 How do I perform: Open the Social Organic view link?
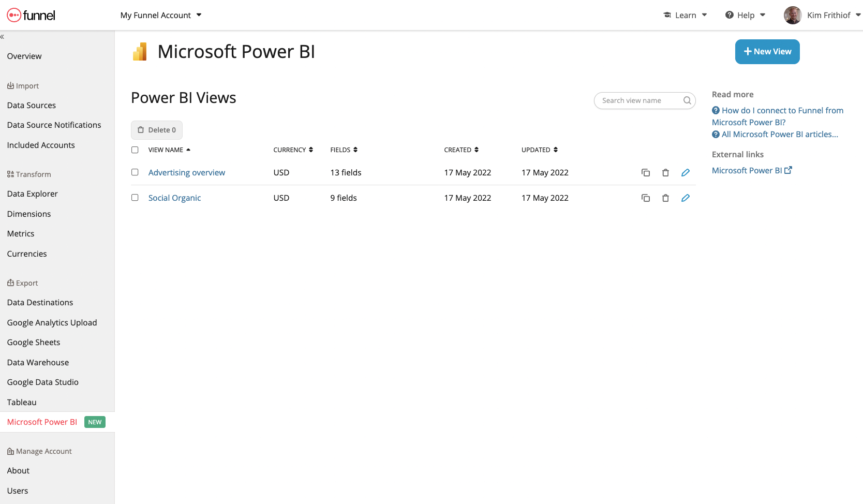[174, 198]
